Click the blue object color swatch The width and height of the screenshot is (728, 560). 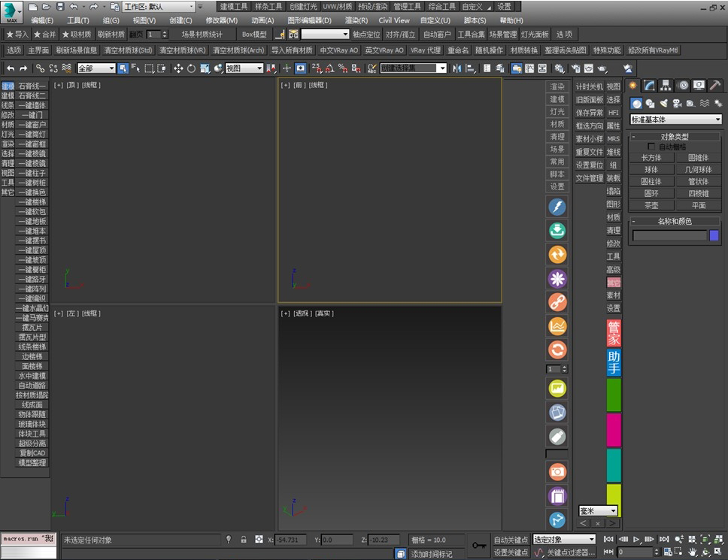(x=714, y=236)
